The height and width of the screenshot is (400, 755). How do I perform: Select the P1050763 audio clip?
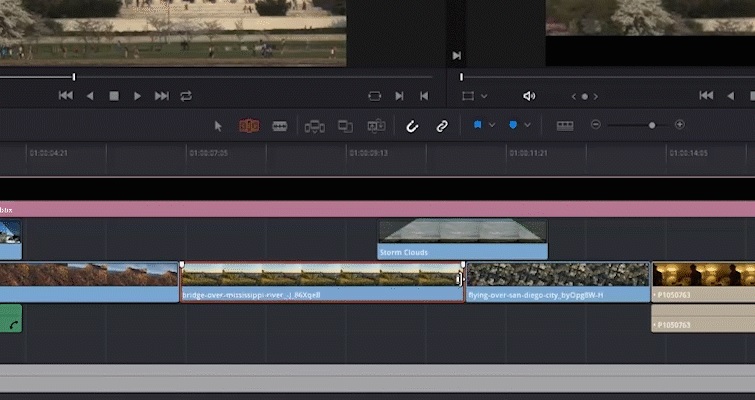pos(703,318)
